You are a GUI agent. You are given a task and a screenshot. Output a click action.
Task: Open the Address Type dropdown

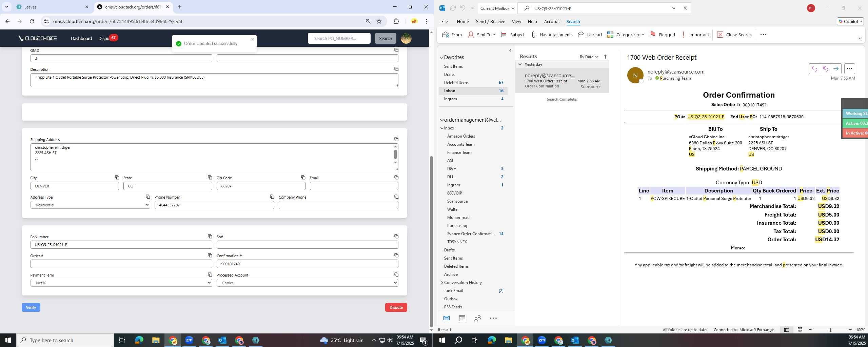click(x=90, y=205)
